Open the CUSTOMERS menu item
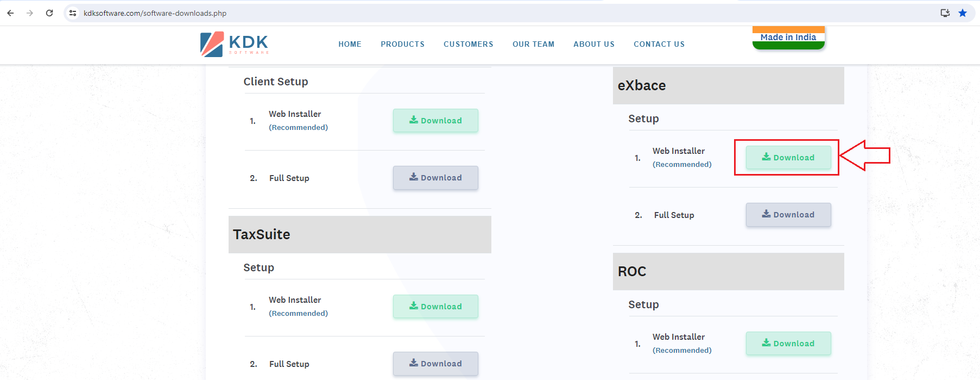Image resolution: width=980 pixels, height=380 pixels. (468, 44)
